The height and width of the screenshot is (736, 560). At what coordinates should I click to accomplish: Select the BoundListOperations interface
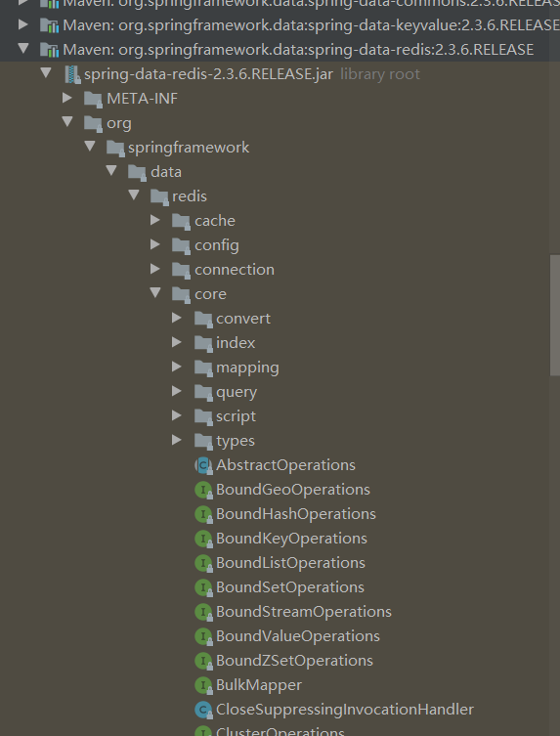(x=290, y=563)
